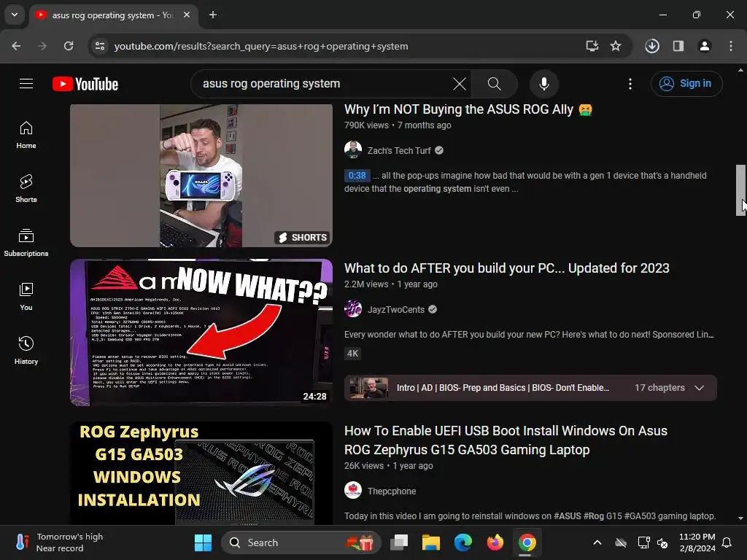Open the Chrome profile icon

[704, 46]
